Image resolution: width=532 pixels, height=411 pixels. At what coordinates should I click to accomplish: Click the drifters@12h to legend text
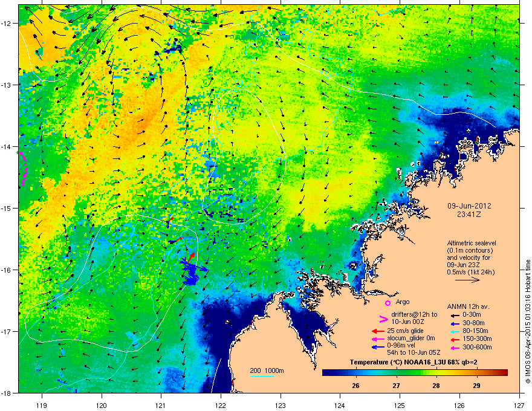(414, 314)
